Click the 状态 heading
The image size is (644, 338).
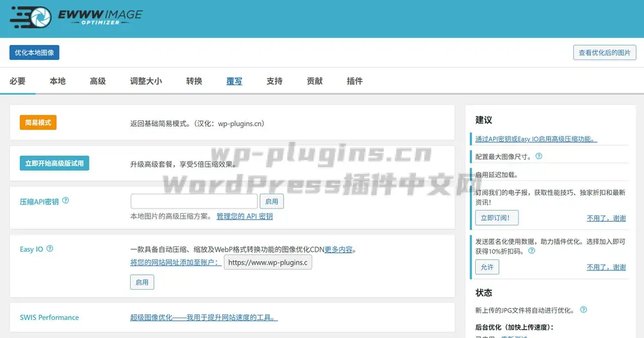484,293
